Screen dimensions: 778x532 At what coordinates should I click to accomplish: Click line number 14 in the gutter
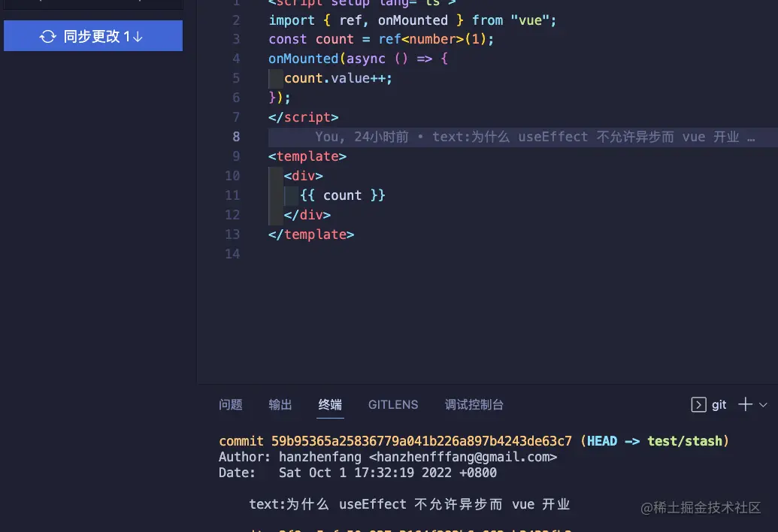click(232, 254)
